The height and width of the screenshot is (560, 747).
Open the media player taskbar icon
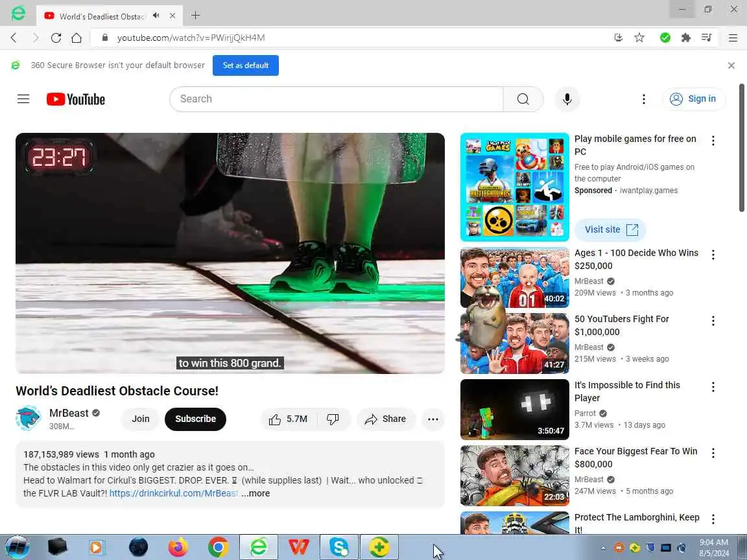click(97, 547)
